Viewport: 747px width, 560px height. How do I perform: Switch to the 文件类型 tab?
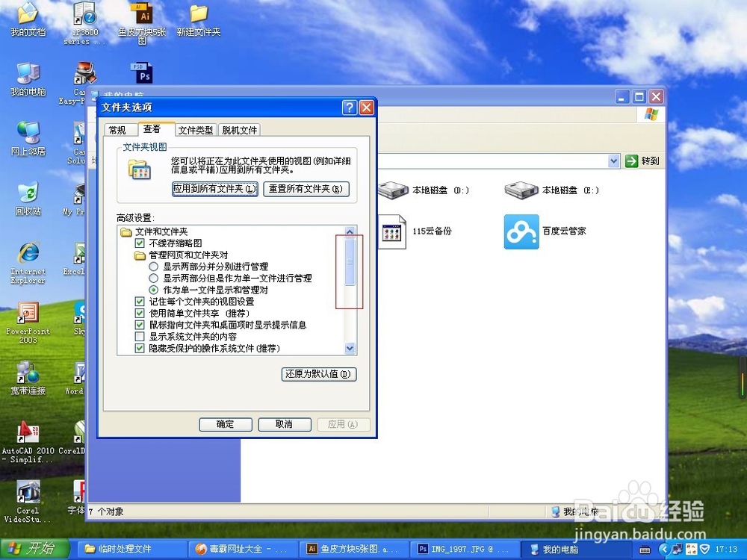click(196, 128)
